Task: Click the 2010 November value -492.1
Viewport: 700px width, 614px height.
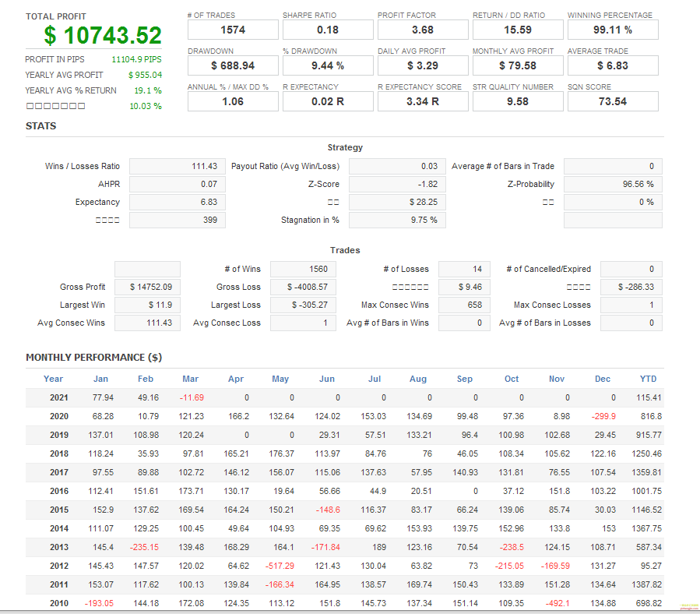Action: point(558,603)
